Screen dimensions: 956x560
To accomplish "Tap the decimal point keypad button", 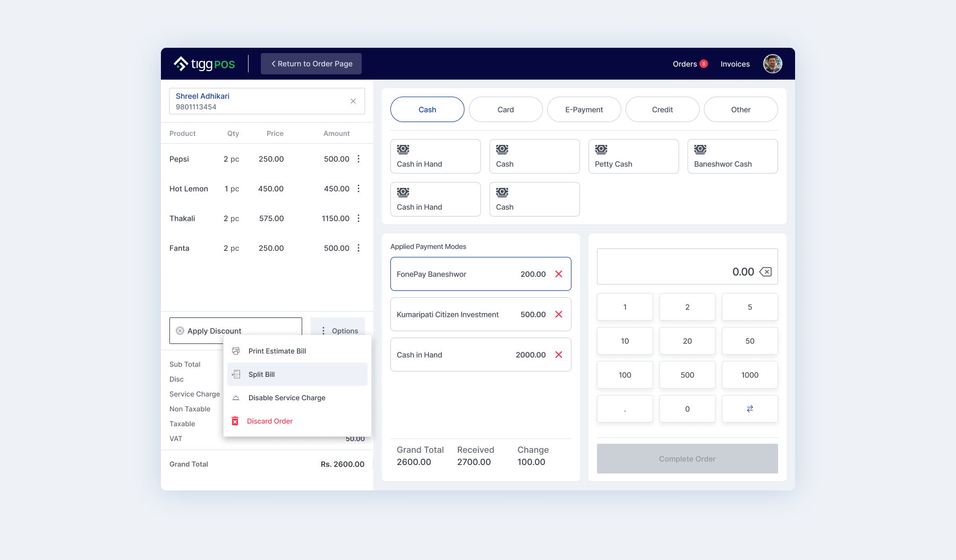I will click(625, 409).
